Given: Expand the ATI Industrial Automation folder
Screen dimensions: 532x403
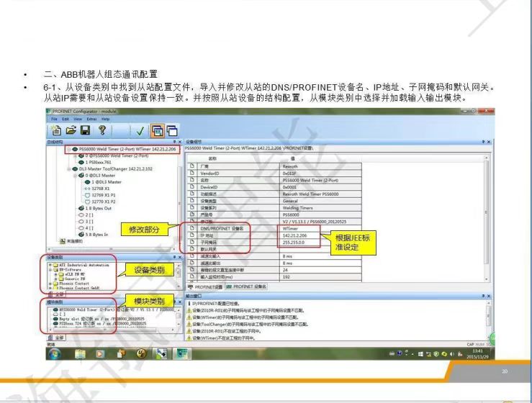Looking at the screenshot, I should (x=50, y=265).
